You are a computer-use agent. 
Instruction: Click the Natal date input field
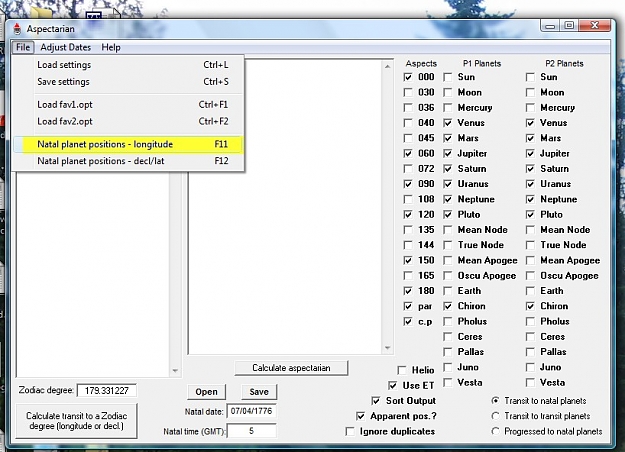coord(252,411)
